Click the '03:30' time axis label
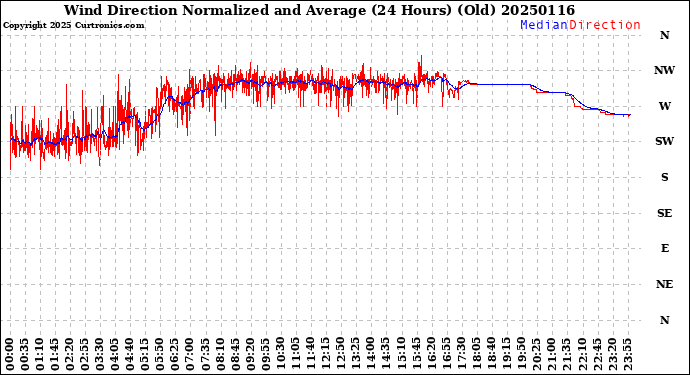Viewport: 690px width, 375px height. [x=99, y=354]
